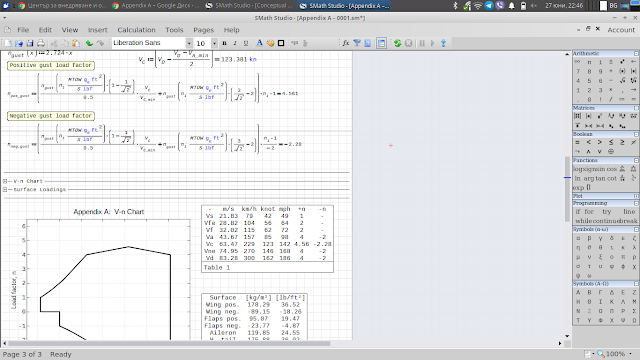Toggle the region border square icon
Screen dimensions: 640x360
pos(281,43)
